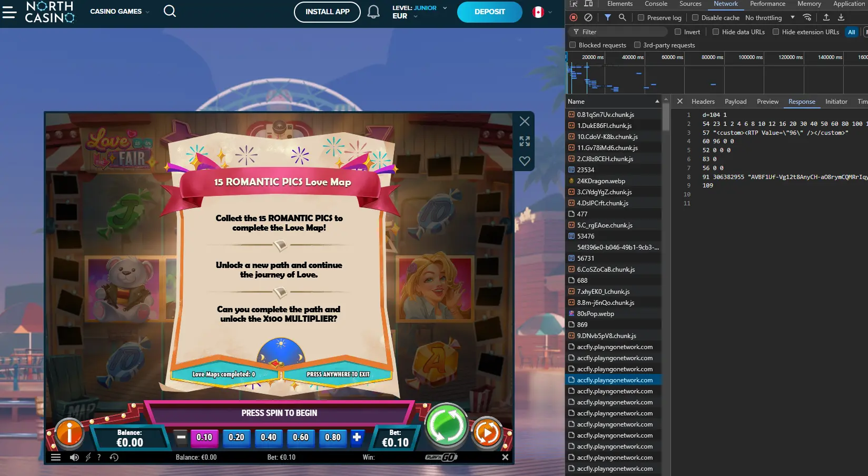Select the All request type filter
The image size is (868, 476).
851,32
